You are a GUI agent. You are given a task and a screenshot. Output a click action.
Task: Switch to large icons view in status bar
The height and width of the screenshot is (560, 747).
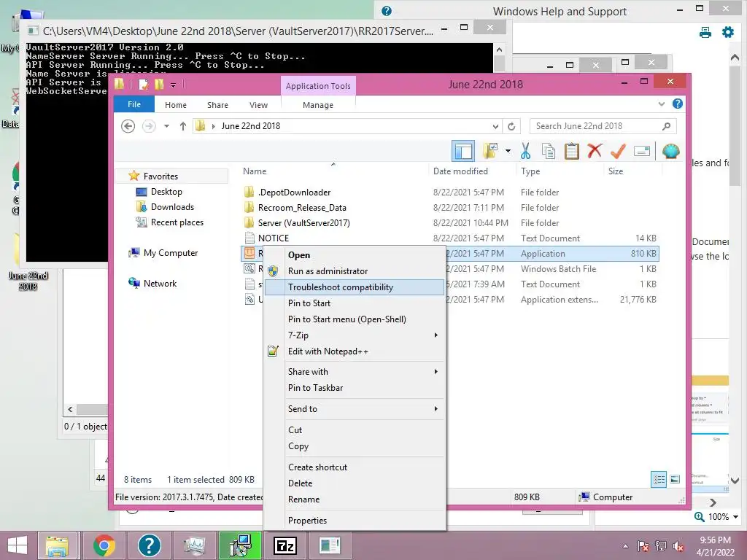(x=675, y=479)
